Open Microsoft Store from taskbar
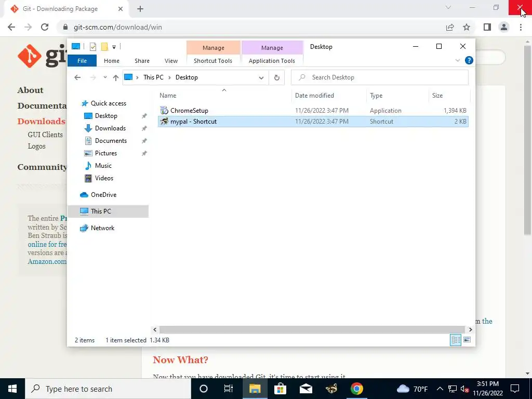Image resolution: width=532 pixels, height=399 pixels. click(x=280, y=389)
